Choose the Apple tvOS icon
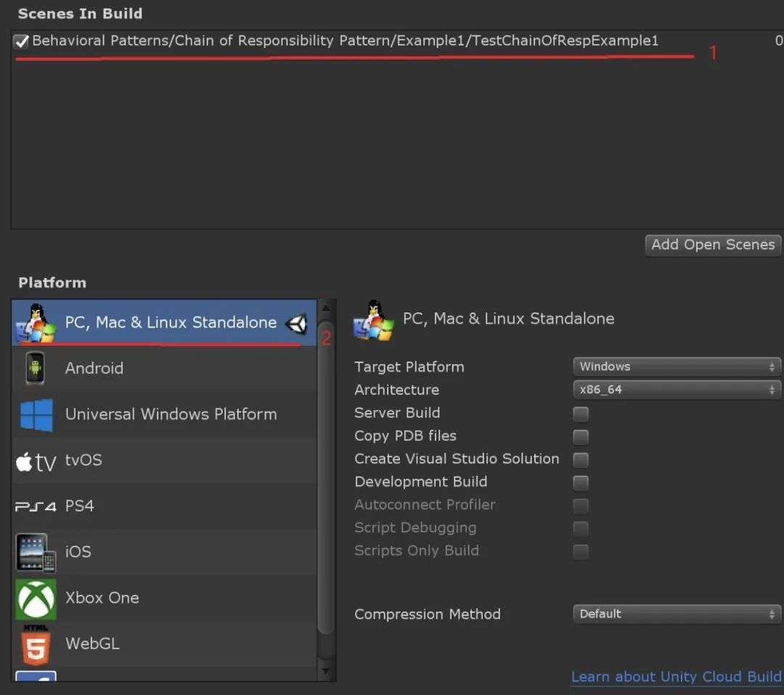784x695 pixels. coord(36,461)
